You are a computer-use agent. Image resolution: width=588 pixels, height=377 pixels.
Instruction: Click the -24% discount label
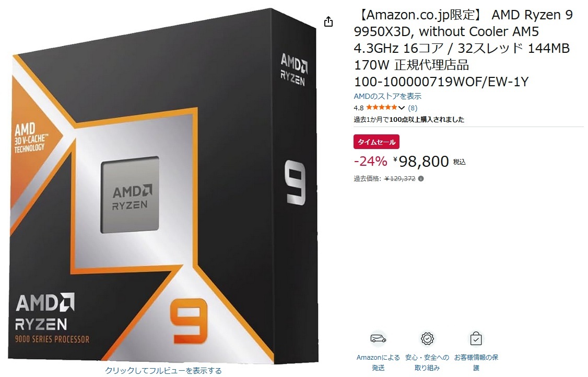tap(370, 162)
